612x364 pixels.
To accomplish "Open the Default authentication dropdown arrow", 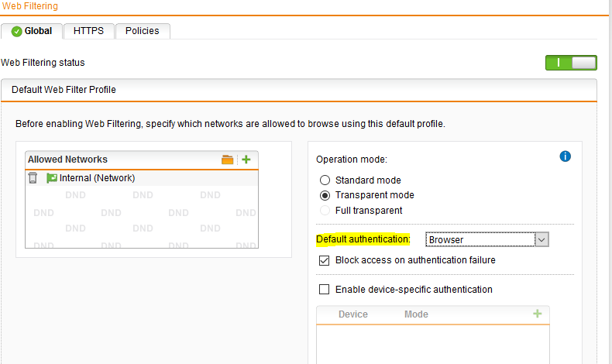I will pyautogui.click(x=542, y=239).
